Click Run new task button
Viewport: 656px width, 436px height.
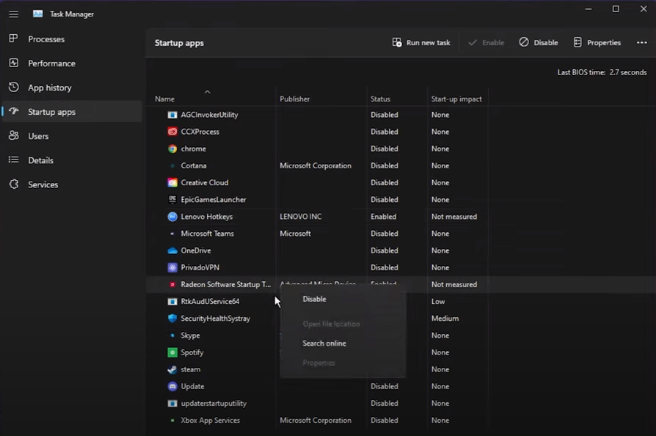point(421,43)
